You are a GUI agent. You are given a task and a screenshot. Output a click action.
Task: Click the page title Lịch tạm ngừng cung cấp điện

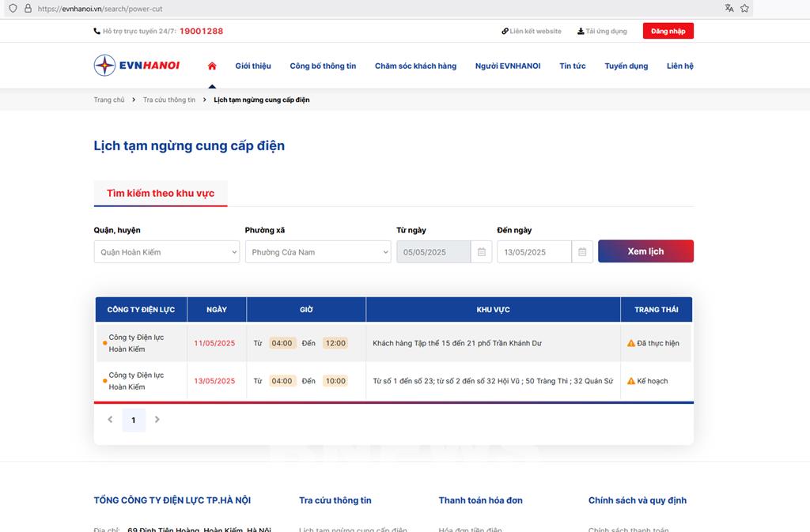(x=189, y=146)
